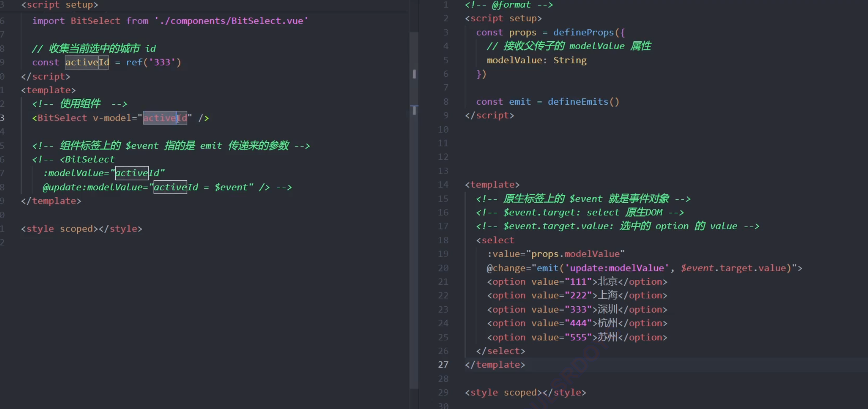Click the option value="111" 北京 line
Image resolution: width=868 pixels, height=409 pixels.
coord(577,282)
